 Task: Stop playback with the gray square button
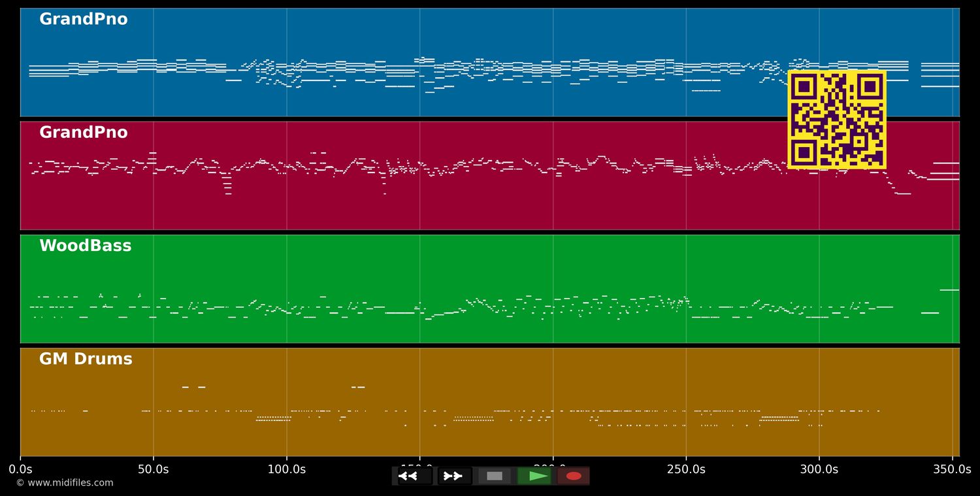(x=495, y=476)
